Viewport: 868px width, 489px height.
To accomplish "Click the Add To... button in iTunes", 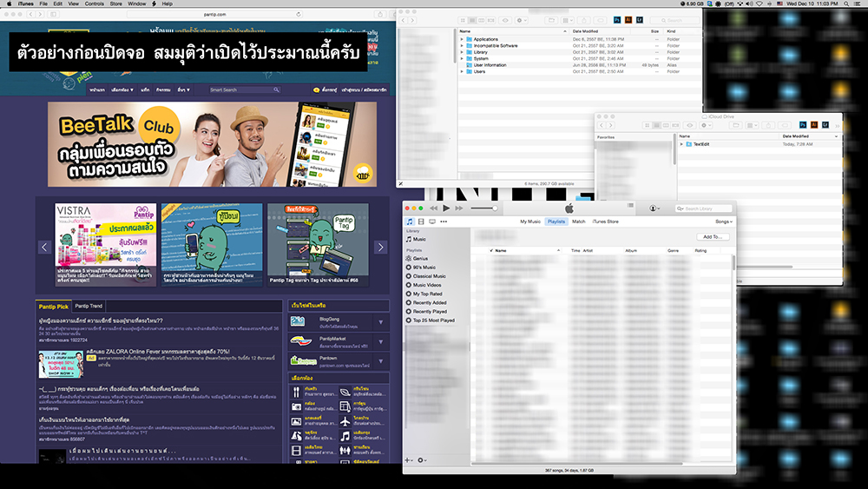I will (x=713, y=236).
